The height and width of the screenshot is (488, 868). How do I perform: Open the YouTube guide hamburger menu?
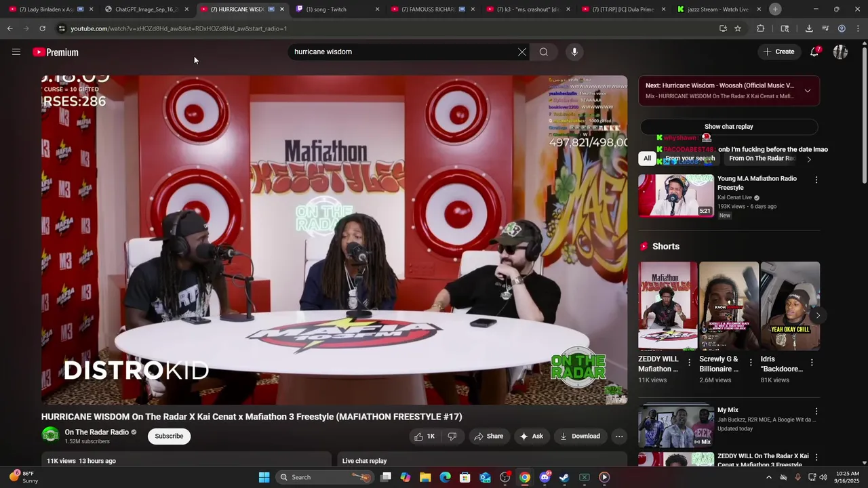pos(16,52)
